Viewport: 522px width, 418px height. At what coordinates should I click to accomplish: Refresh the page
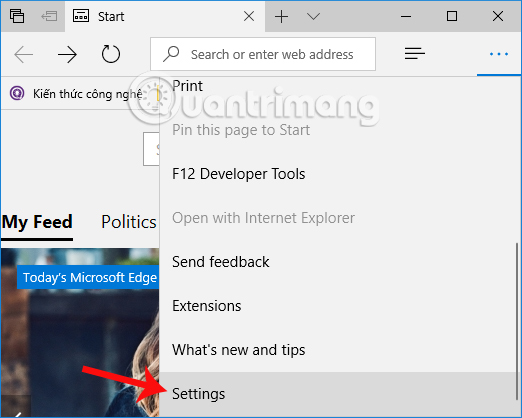(x=111, y=54)
